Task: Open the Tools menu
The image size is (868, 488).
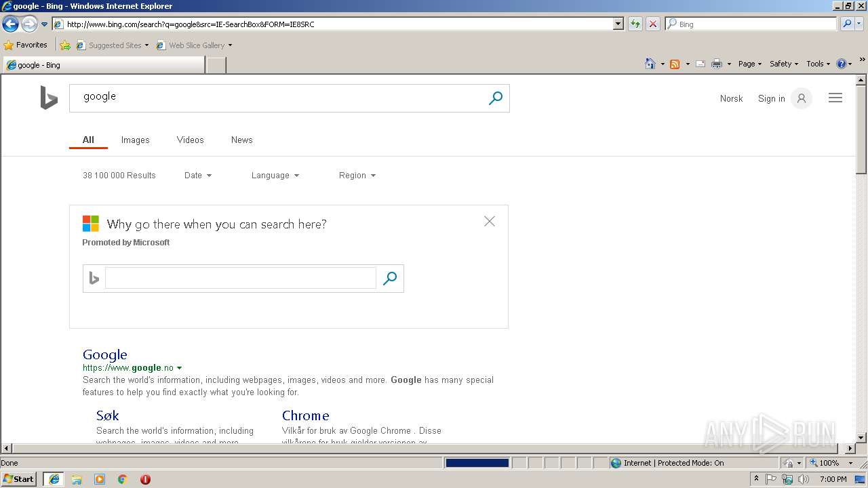Action: [818, 64]
